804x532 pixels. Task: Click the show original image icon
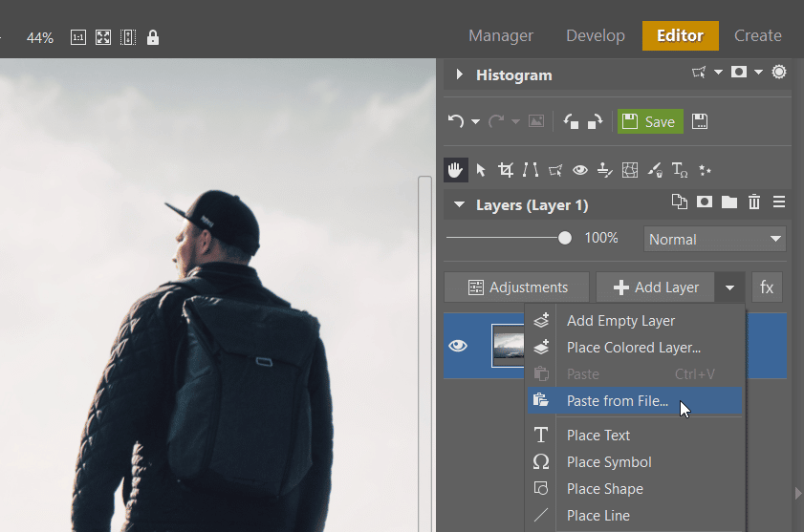(x=536, y=121)
